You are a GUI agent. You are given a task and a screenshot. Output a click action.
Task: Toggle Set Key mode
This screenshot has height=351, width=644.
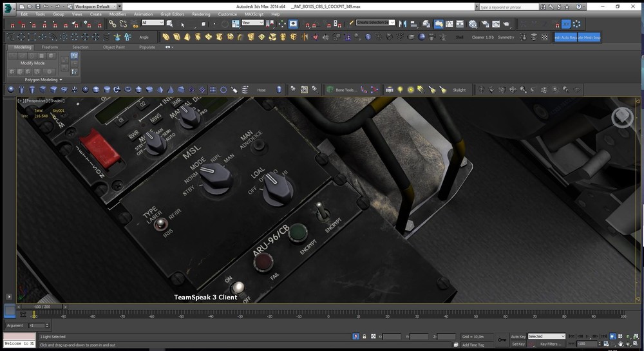(518, 344)
